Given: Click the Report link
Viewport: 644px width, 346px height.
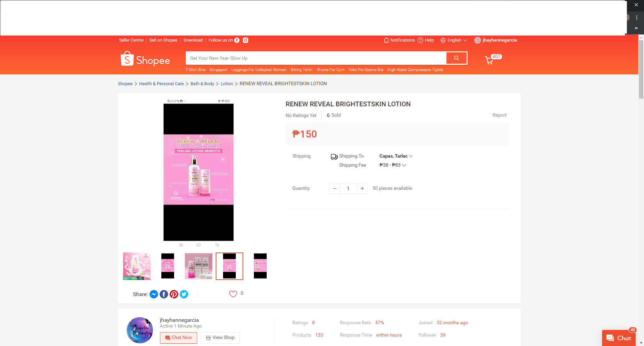Looking at the screenshot, I should coord(499,115).
